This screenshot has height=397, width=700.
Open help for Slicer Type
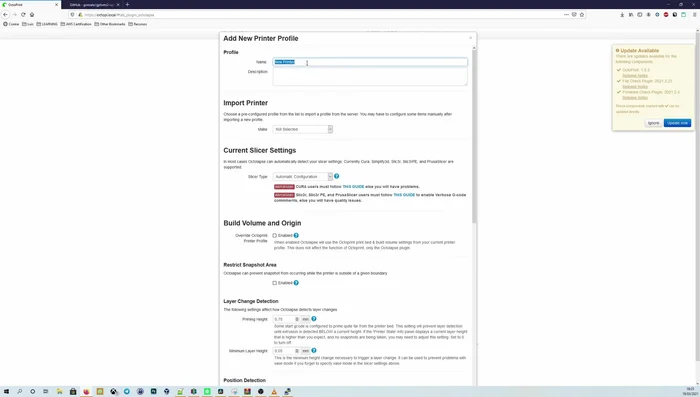coord(337,176)
